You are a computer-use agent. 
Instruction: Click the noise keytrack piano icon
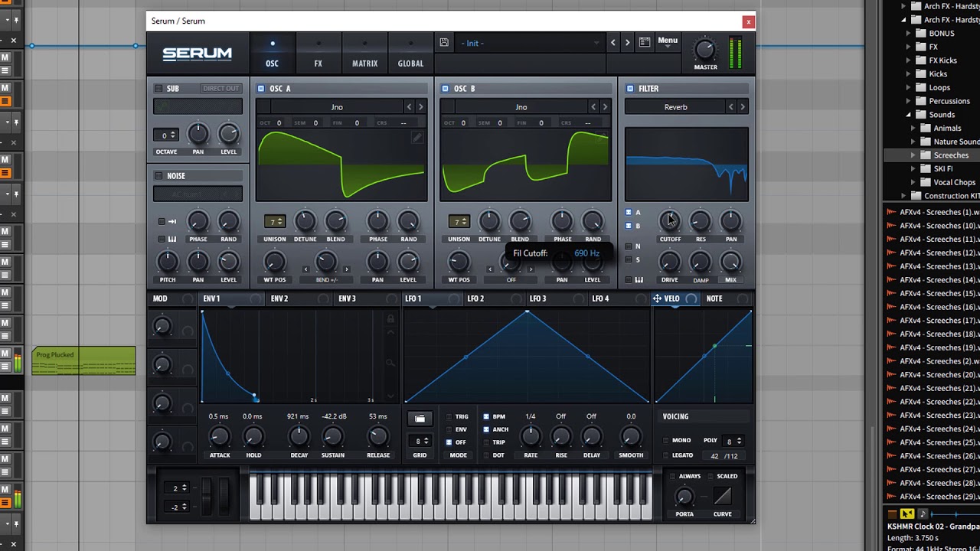click(x=171, y=239)
